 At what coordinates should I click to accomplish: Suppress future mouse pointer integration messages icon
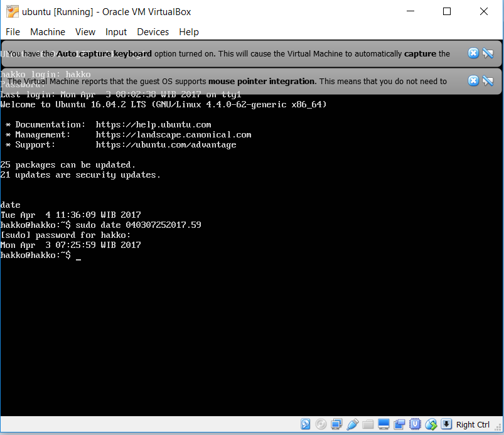[488, 81]
